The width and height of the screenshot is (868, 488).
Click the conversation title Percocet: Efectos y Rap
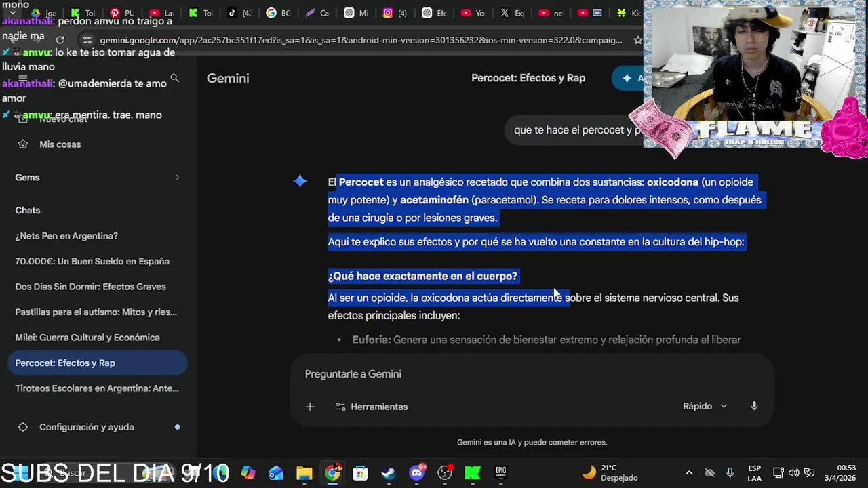528,78
